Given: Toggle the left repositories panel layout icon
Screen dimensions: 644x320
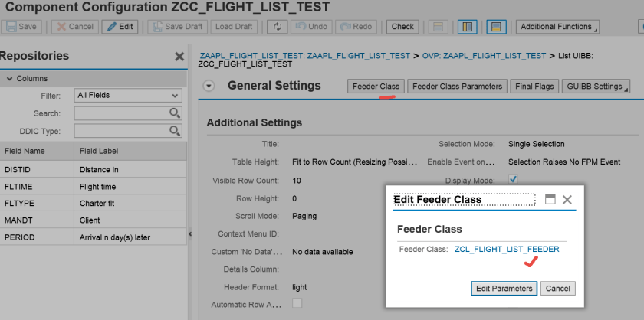Looking at the screenshot, I should click(465, 27).
